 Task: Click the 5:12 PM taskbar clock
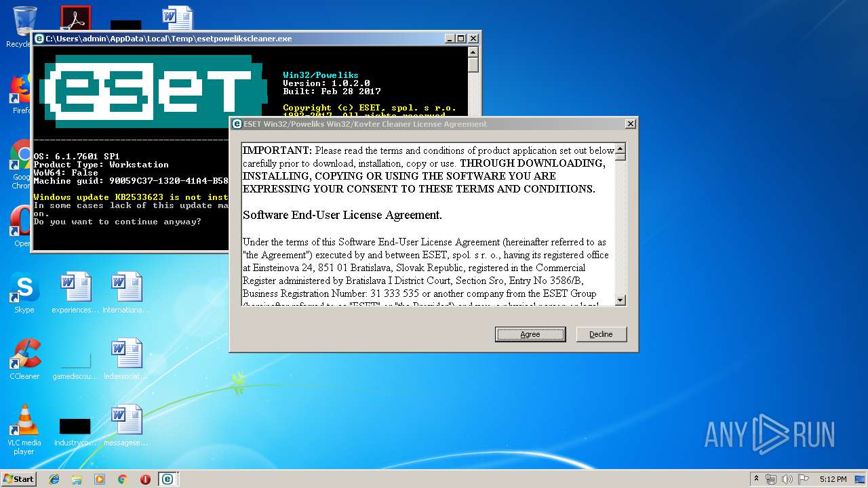point(833,479)
